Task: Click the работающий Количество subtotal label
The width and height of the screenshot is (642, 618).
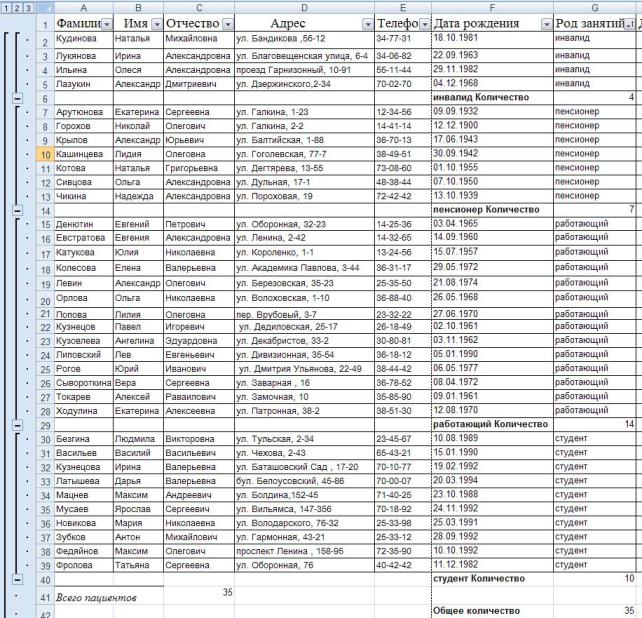Action: point(491,424)
